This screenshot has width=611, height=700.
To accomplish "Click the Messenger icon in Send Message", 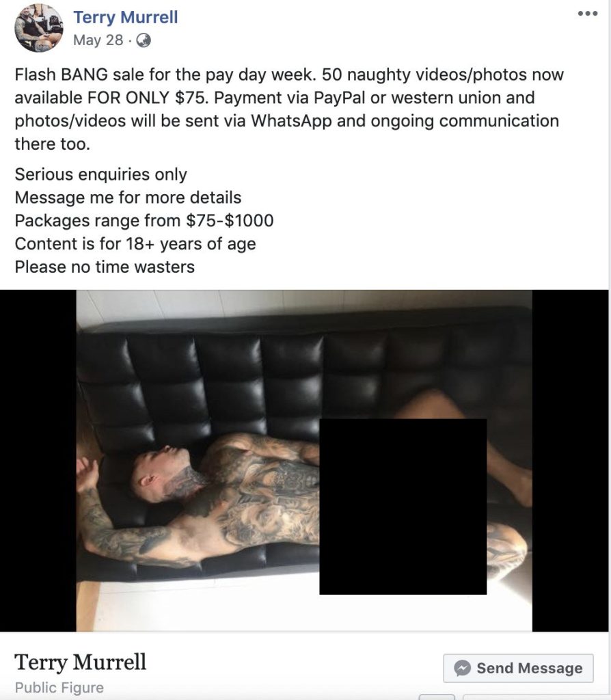I will [463, 668].
